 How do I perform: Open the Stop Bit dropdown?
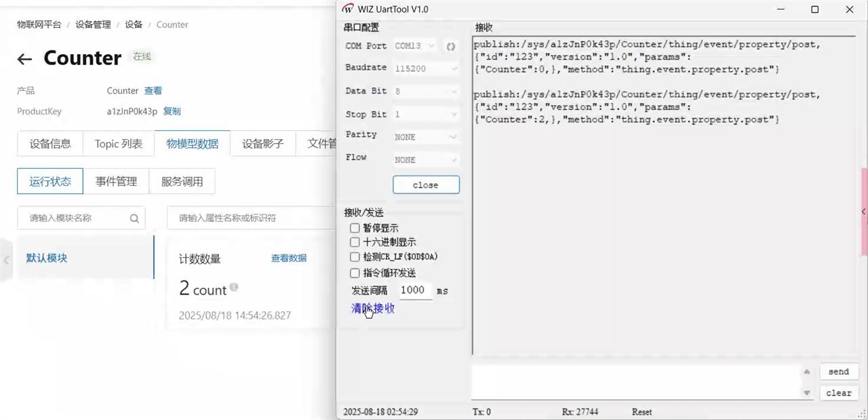coord(426,115)
